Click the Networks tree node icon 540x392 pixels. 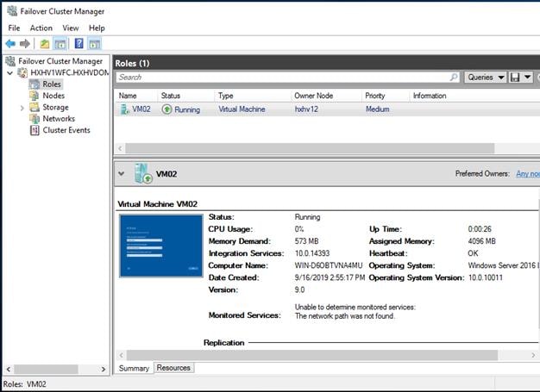point(35,119)
